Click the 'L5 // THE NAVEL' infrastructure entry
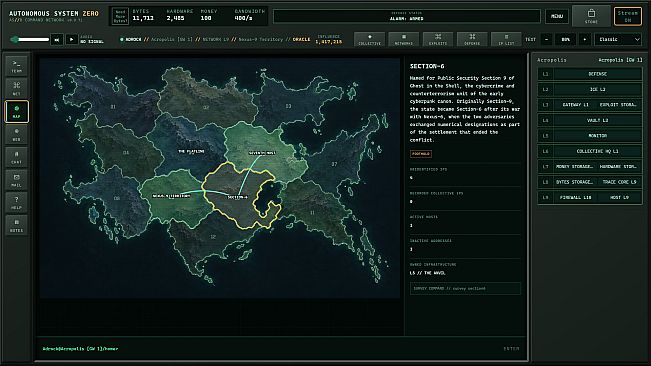Image resolution: width=651 pixels, height=366 pixels. [427, 273]
